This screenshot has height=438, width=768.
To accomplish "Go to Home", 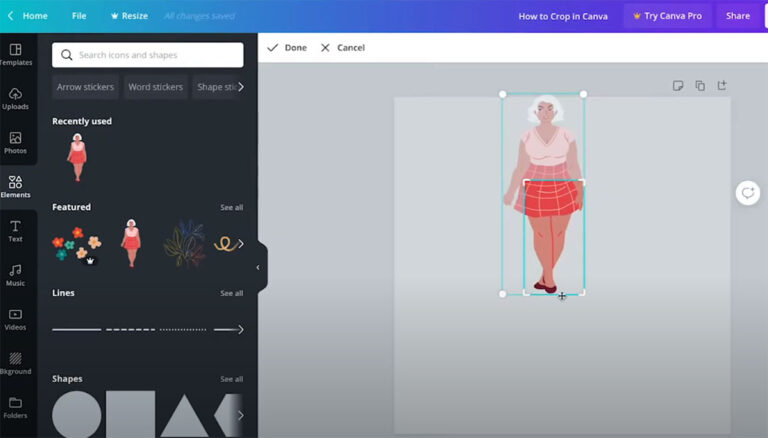I will (x=35, y=16).
